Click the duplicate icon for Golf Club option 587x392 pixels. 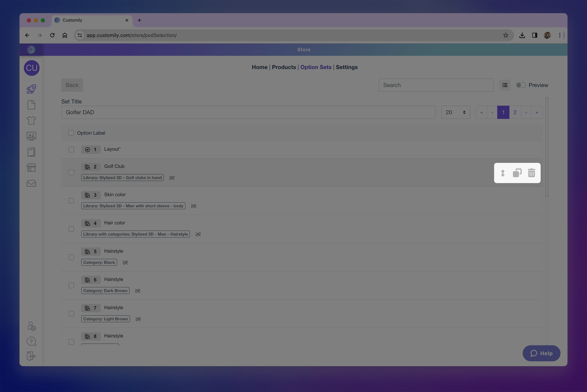(x=517, y=173)
